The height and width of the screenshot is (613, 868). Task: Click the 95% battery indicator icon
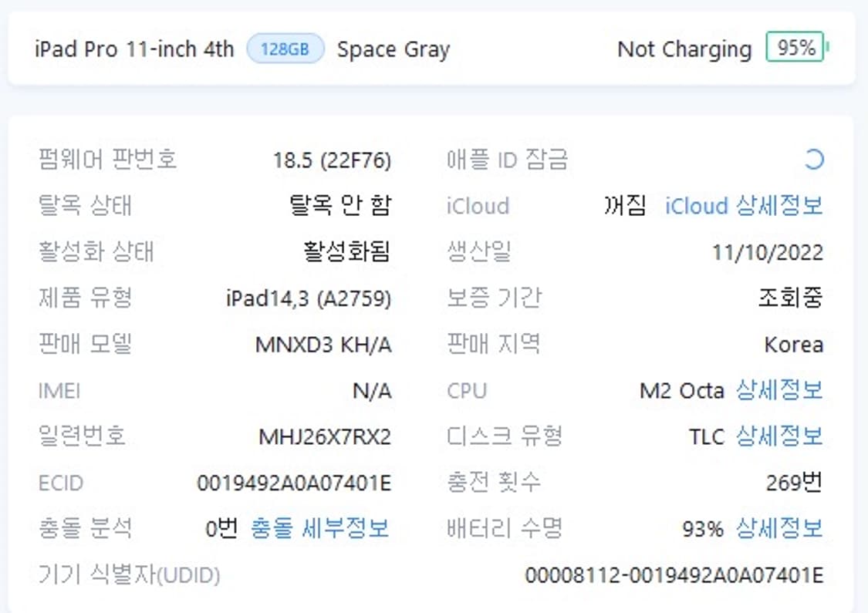click(x=795, y=48)
